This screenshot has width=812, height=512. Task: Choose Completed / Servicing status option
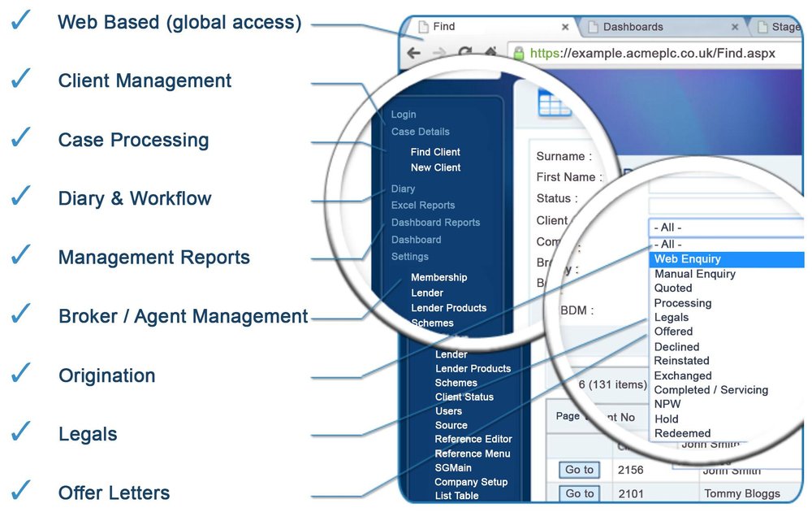point(711,390)
